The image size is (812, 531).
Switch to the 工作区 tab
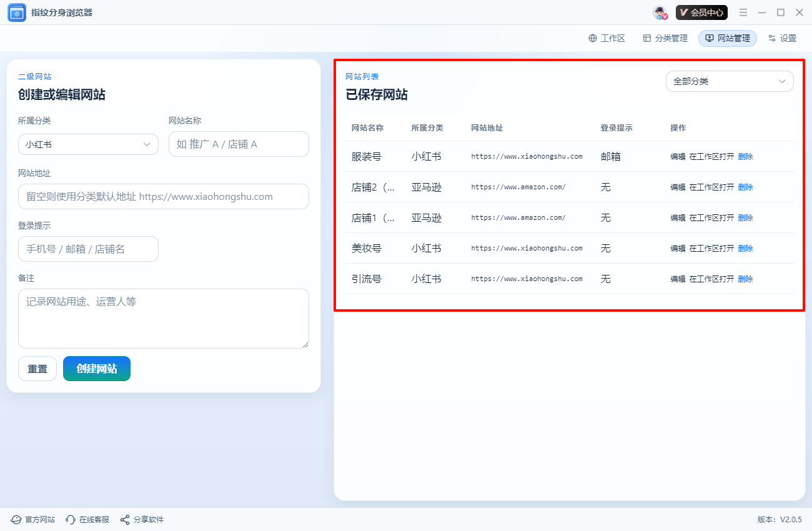[x=607, y=38]
